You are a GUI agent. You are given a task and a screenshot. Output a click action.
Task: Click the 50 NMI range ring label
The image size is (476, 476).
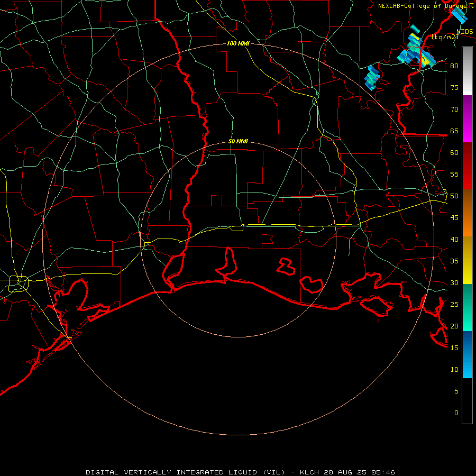238,141
